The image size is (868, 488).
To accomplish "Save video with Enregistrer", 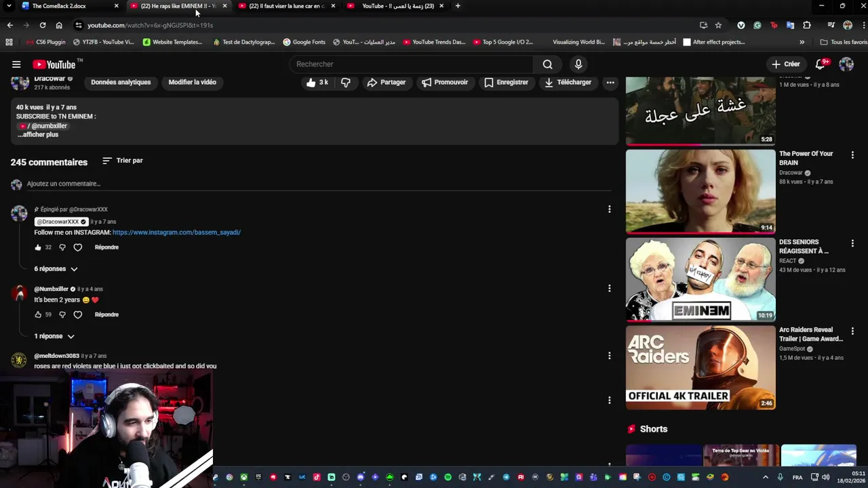I will tap(506, 83).
